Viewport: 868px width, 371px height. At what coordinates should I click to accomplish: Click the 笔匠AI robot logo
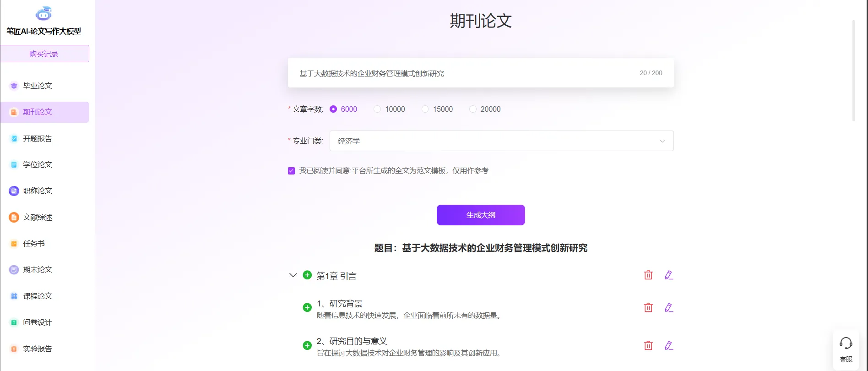click(44, 14)
